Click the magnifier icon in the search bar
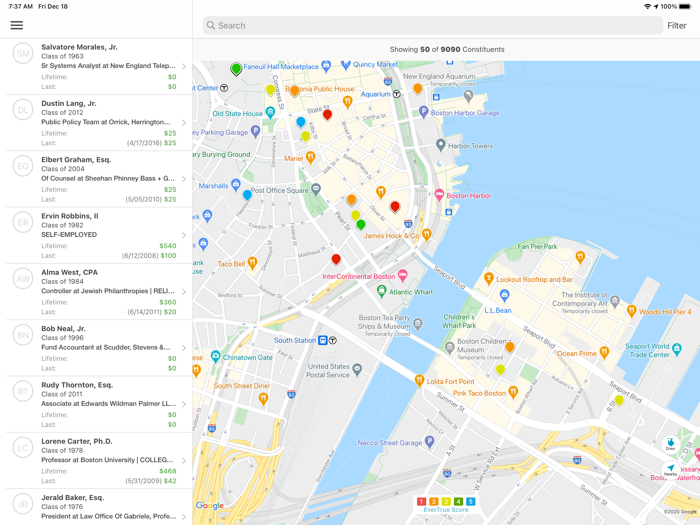The width and height of the screenshot is (700, 525). (211, 25)
